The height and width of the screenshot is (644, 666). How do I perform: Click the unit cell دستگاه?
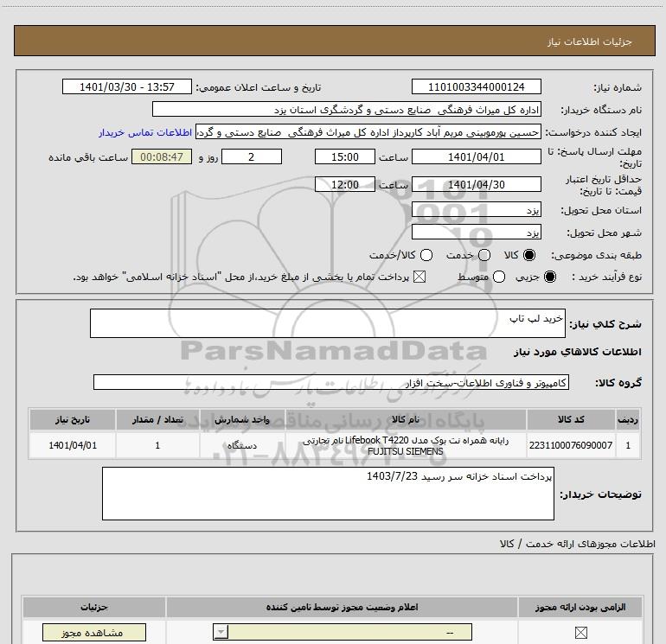(x=242, y=445)
